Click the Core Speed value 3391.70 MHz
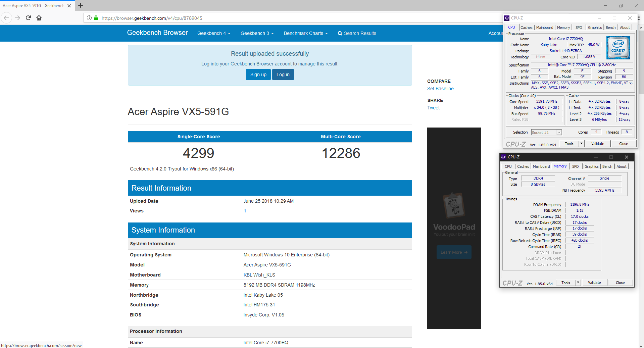Viewport: 644px width, 348px height. point(546,102)
